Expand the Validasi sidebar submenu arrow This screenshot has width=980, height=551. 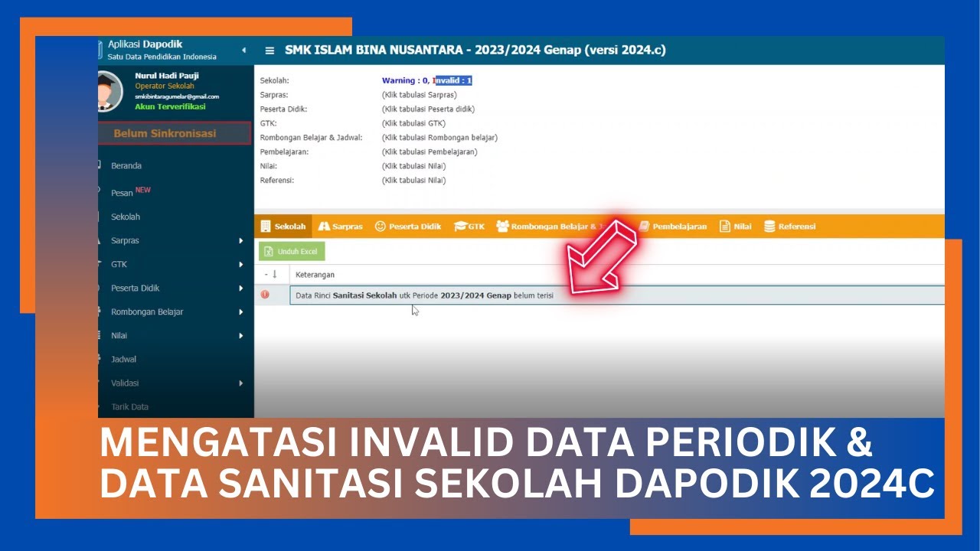click(x=241, y=383)
